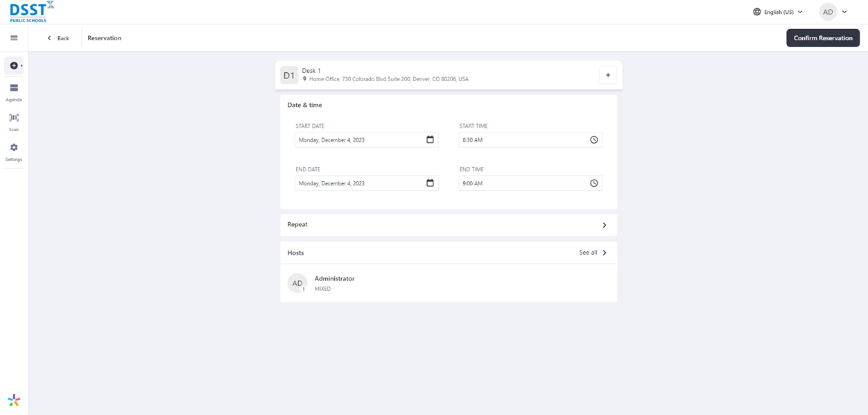
Task: Click the create new plus icon in sidebar
Action: click(14, 65)
